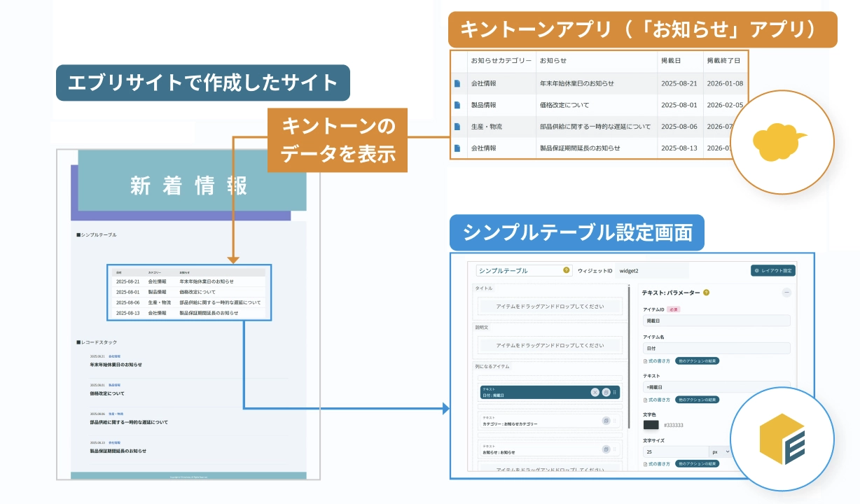Viewport: 860px width, 504px height.
Task: Click 2025-08-21 date in kintone table
Action: [679, 83]
